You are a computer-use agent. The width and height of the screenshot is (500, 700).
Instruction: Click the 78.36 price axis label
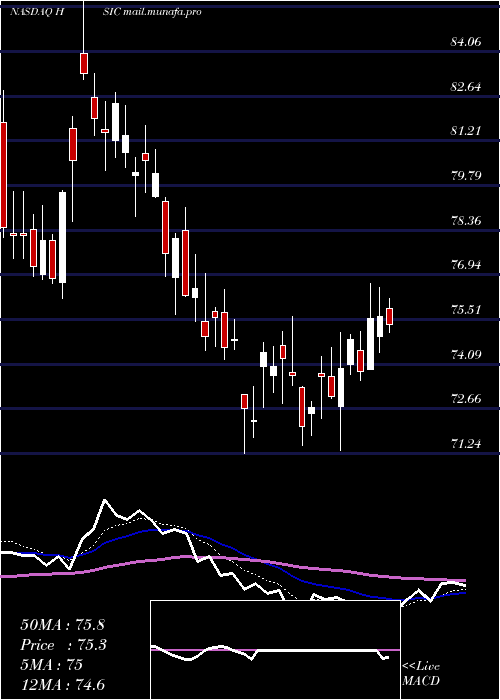[466, 221]
